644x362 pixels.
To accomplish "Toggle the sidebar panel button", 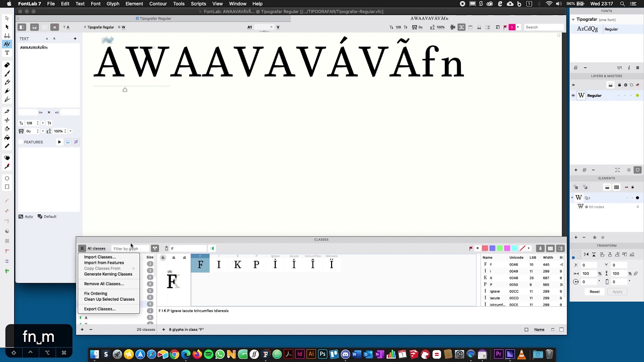I will point(22,27).
